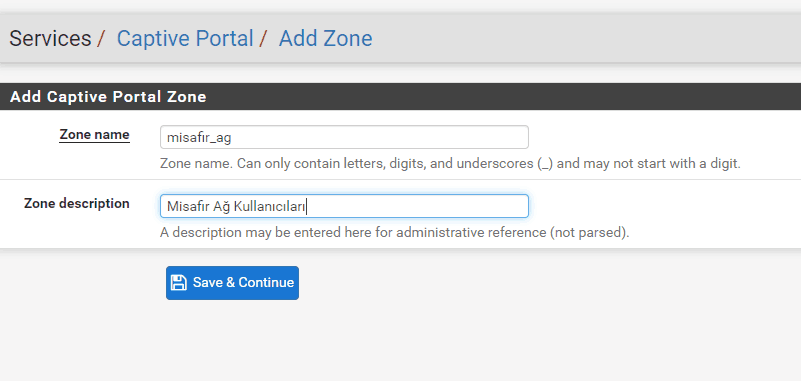Click the administrative reference help text
This screenshot has height=381, width=801.
coord(394,232)
